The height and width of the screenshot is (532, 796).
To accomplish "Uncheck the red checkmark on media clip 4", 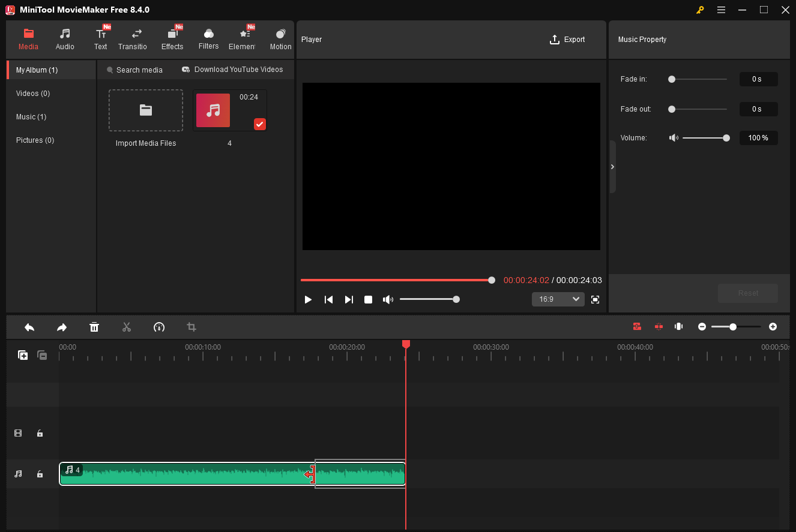I will click(x=259, y=124).
